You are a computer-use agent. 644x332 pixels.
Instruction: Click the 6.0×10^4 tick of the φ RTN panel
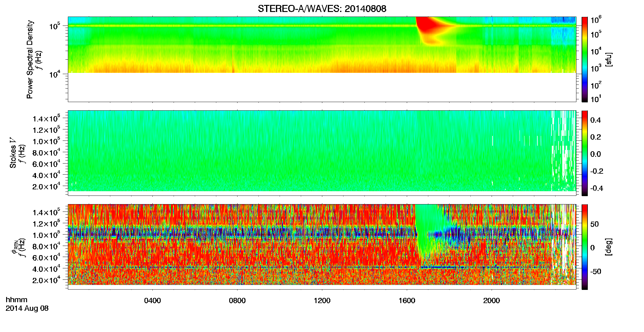(x=47, y=258)
